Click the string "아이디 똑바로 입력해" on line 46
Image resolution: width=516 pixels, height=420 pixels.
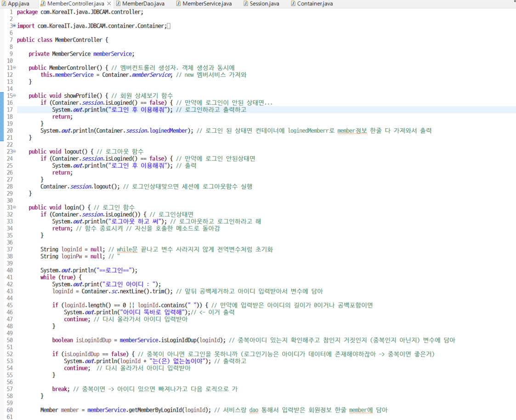(153, 312)
